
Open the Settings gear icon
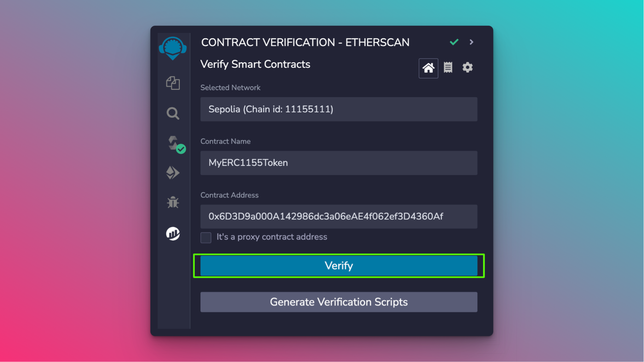point(467,67)
